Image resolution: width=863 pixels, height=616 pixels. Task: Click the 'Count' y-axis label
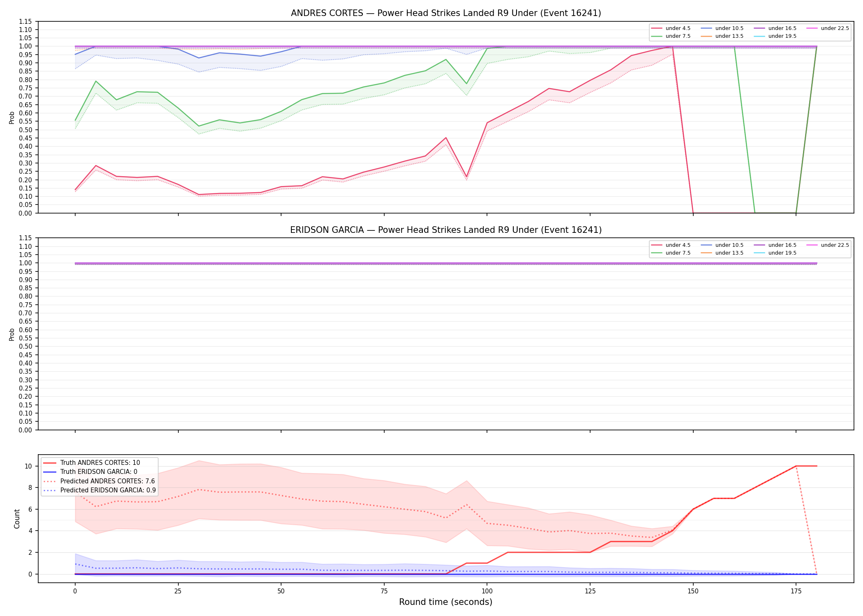coord(17,519)
